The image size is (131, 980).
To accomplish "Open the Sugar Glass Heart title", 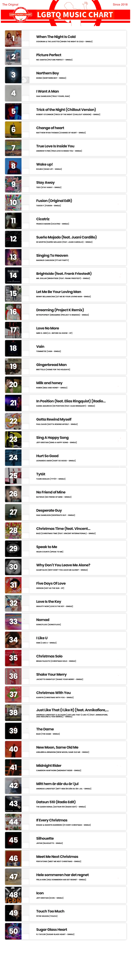I will point(52,929).
